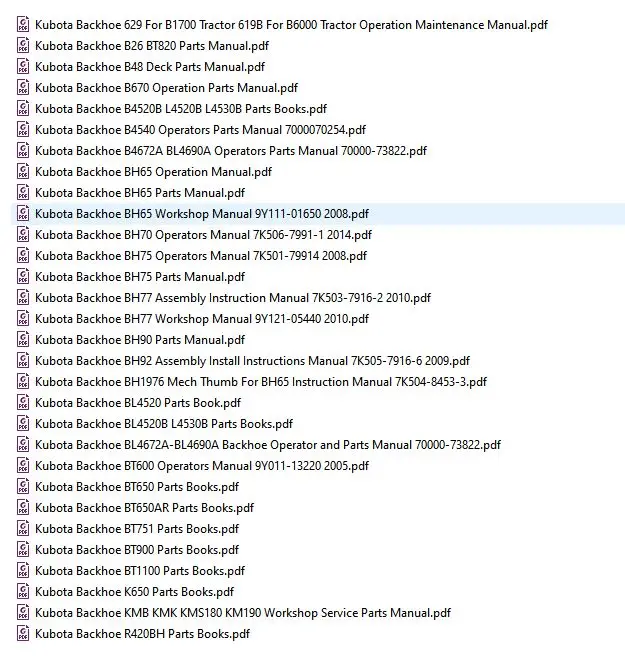Select Kubota Backhoe BH90 Parts Manual.pdf
Screen dimensions: 625x669
(140, 340)
